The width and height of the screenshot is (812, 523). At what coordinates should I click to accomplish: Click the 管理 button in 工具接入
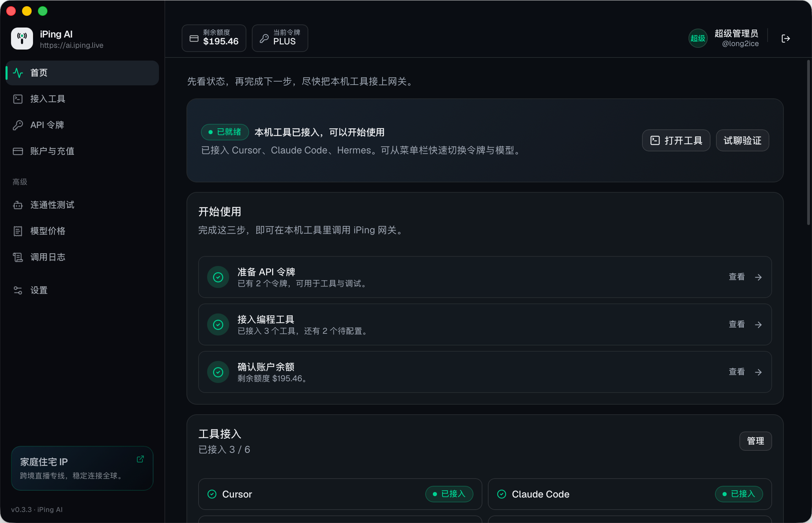(756, 441)
